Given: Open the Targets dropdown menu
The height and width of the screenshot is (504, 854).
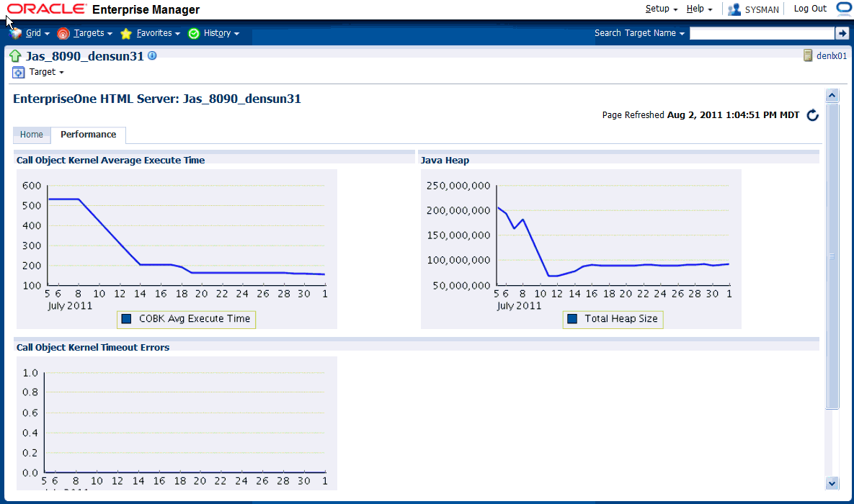Looking at the screenshot, I should pos(93,33).
